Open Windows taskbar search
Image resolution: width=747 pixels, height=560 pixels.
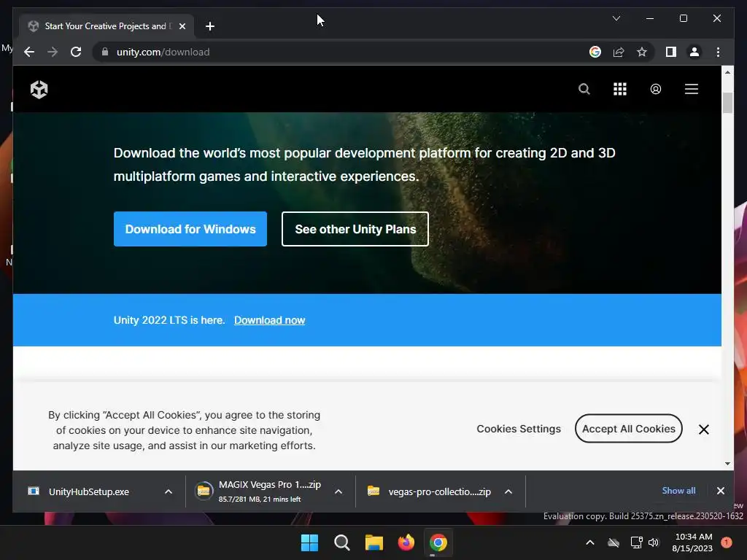point(342,542)
